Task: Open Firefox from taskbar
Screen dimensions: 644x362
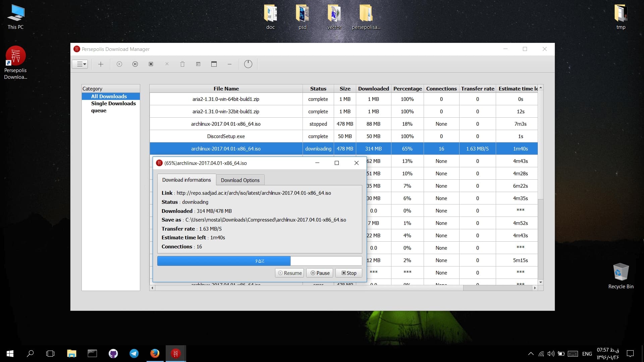Action: [x=155, y=354]
